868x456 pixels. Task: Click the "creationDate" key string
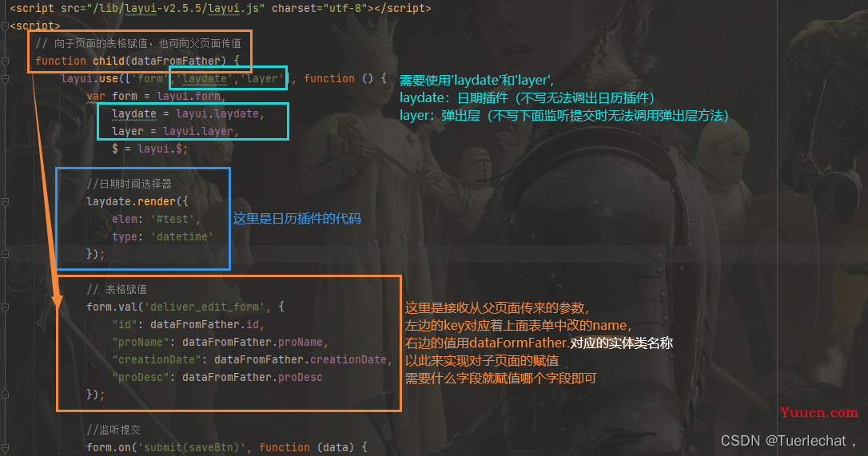pyautogui.click(x=156, y=359)
